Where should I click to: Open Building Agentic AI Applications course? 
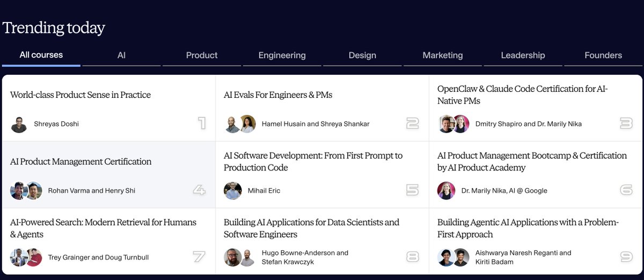(x=528, y=228)
